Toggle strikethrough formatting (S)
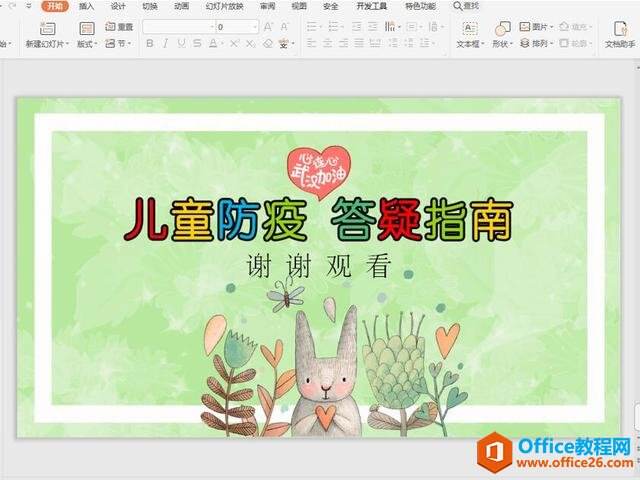The image size is (640, 480). click(x=197, y=43)
